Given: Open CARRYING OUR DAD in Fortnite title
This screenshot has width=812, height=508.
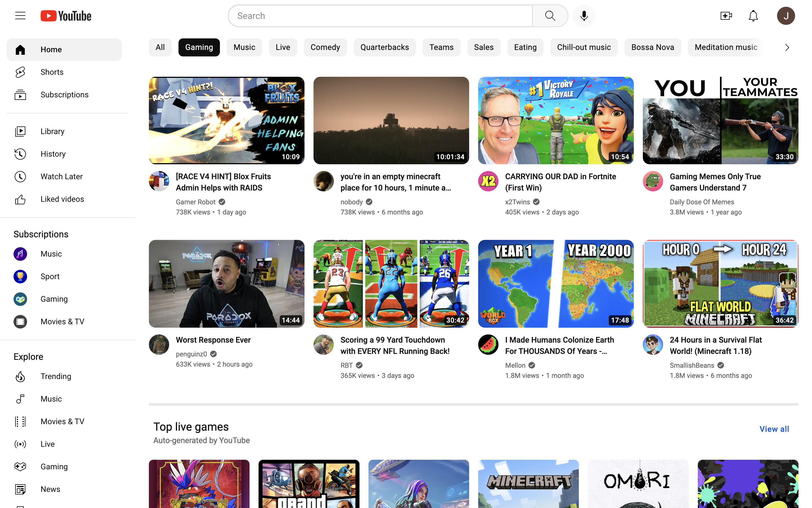Looking at the screenshot, I should pyautogui.click(x=560, y=182).
